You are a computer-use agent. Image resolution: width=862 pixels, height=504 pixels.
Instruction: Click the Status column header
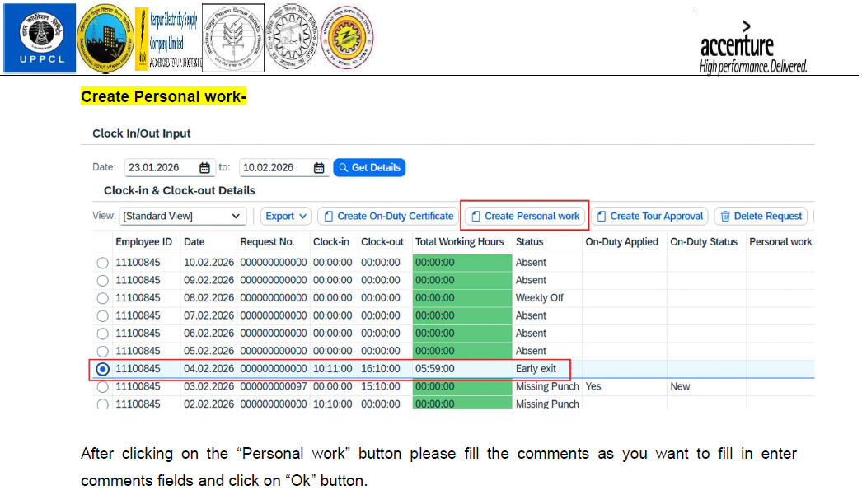(x=530, y=242)
